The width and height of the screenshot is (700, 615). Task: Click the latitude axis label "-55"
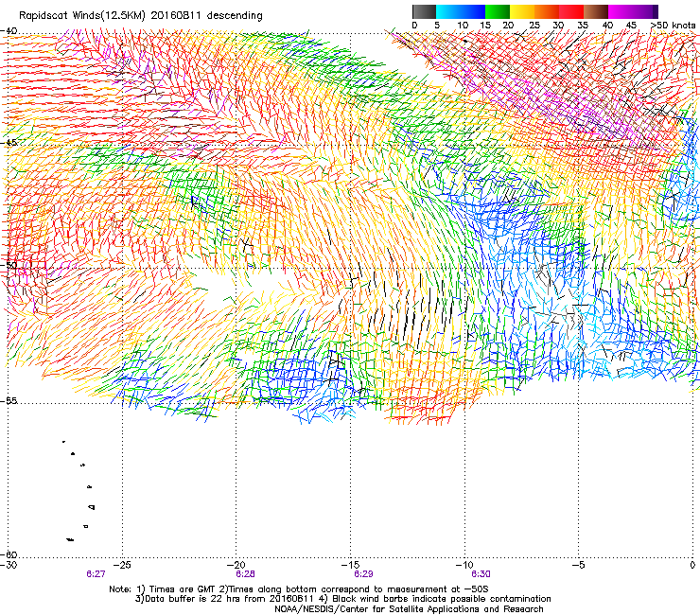point(9,401)
